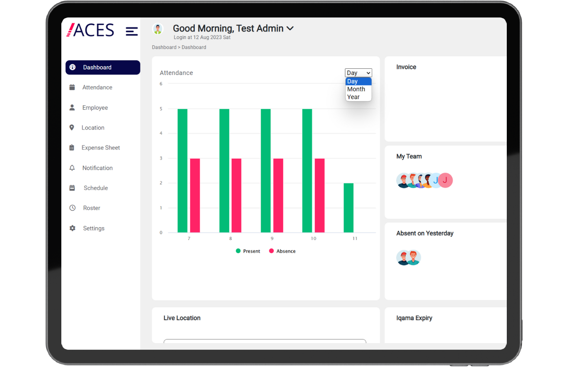The height and width of the screenshot is (373, 588).
Task: Click the pink J avatar in My Team
Action: [x=445, y=180]
